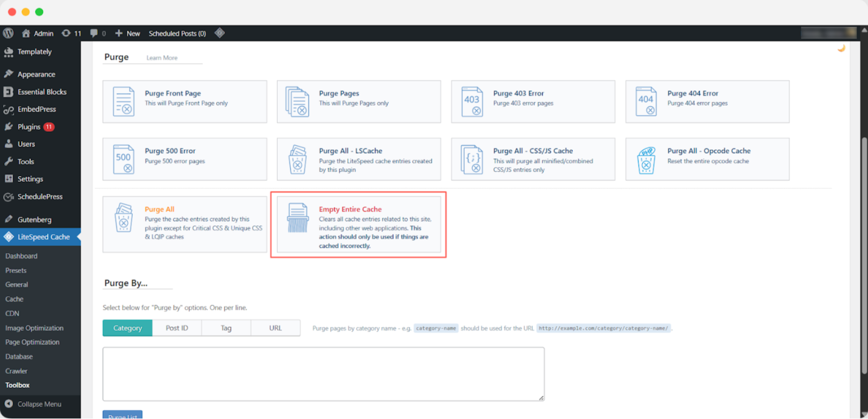
Task: Select the URL purge tab
Action: coord(276,328)
